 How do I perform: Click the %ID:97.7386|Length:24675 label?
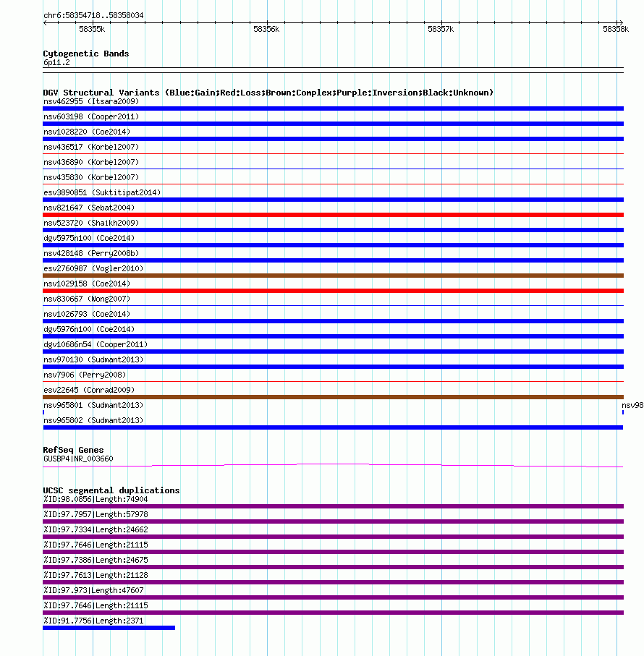point(96,561)
